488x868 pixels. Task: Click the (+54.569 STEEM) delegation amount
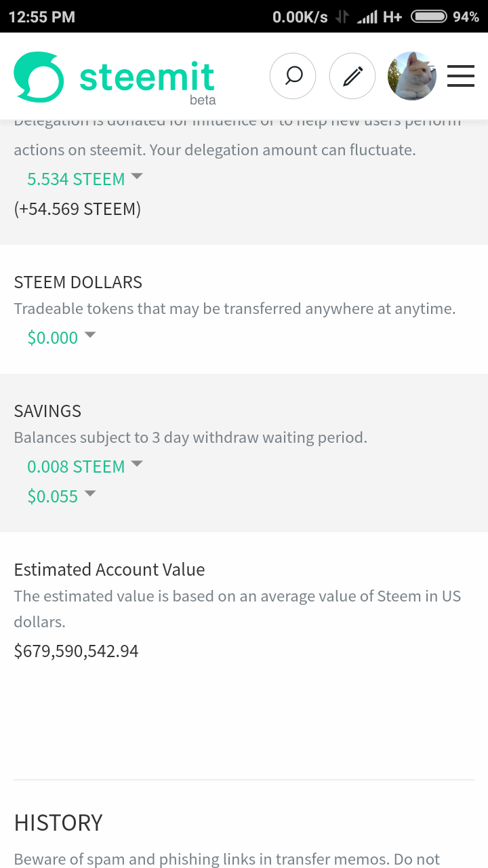(77, 209)
